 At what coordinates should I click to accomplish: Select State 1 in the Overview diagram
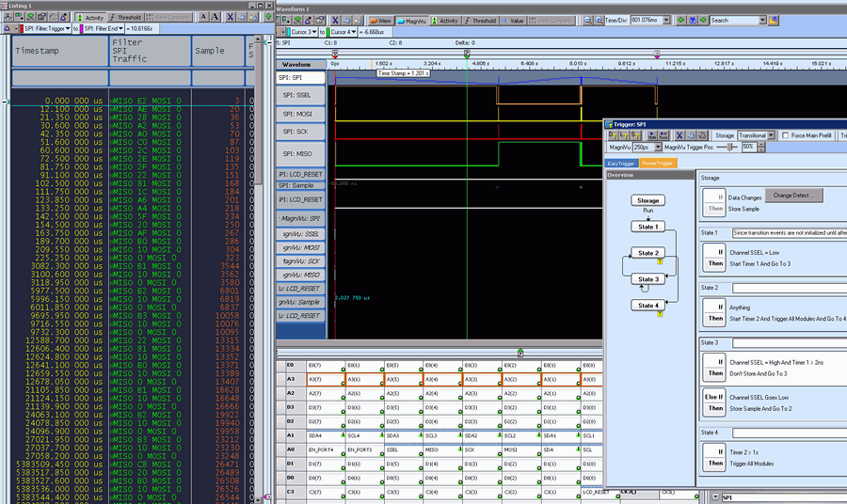(647, 227)
